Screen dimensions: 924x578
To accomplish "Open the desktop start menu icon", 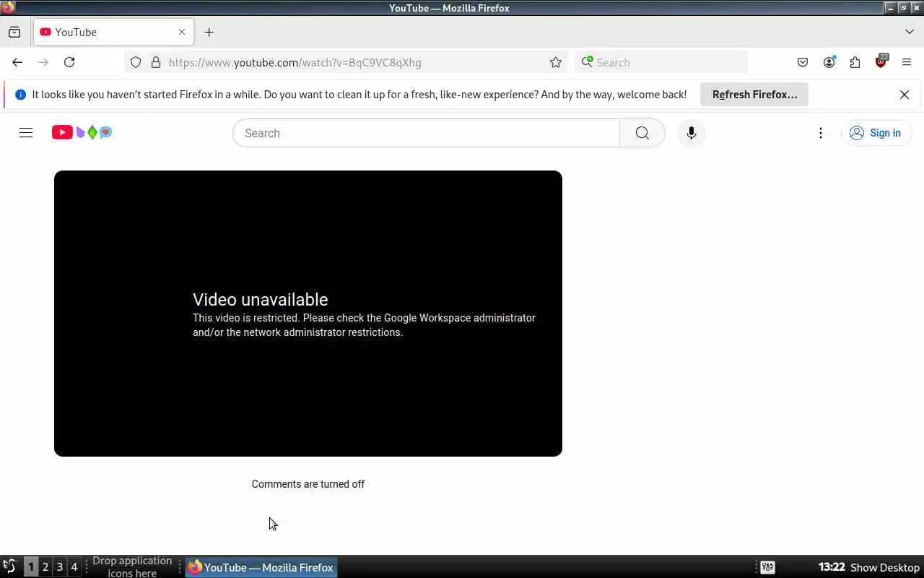I will coord(10,566).
